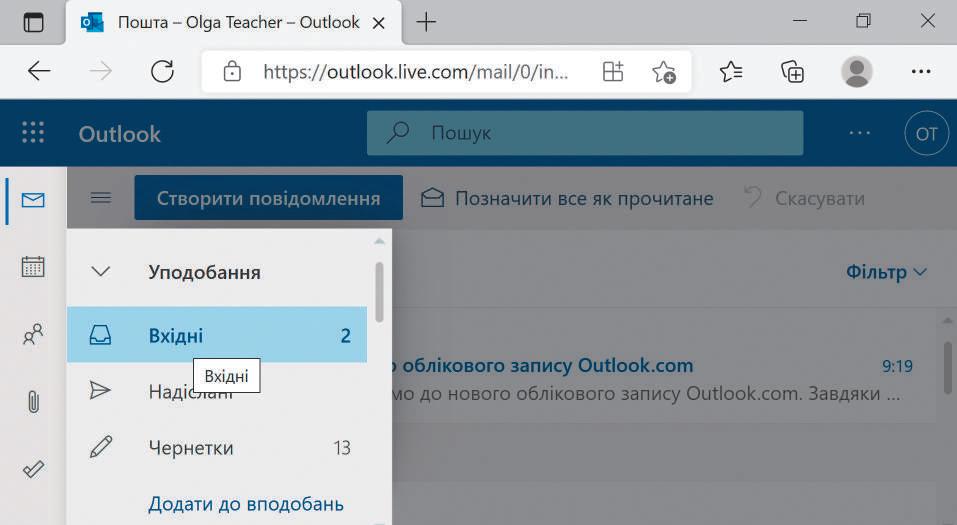957x525 pixels.
Task: Open the Calendar module in sidebar
Action: (33, 267)
